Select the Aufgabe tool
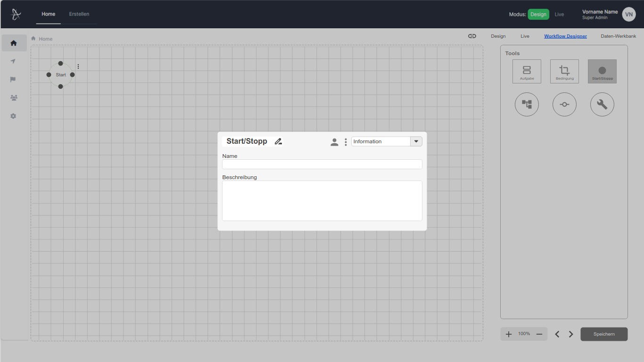This screenshot has width=644, height=362. (527, 71)
